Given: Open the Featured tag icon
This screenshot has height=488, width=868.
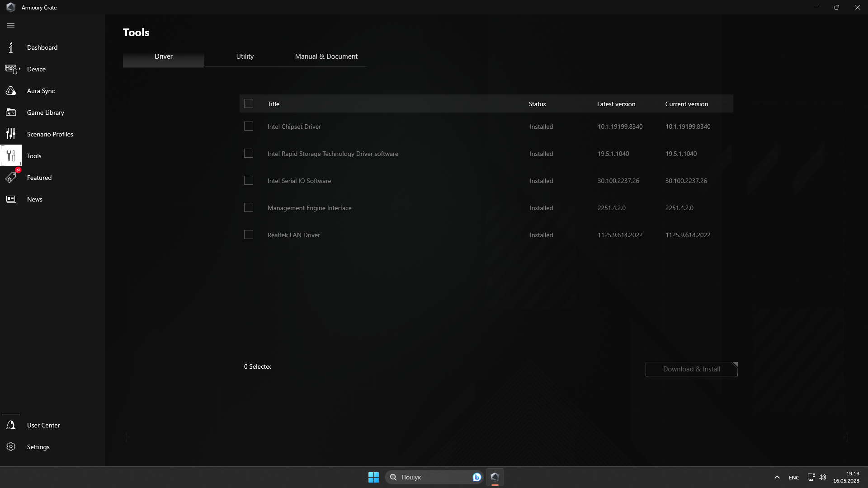Looking at the screenshot, I should pos(11,178).
